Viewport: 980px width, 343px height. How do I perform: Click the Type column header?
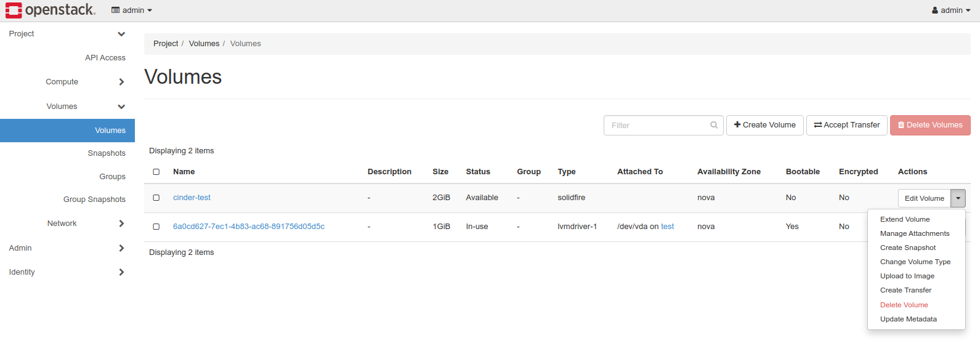point(567,172)
